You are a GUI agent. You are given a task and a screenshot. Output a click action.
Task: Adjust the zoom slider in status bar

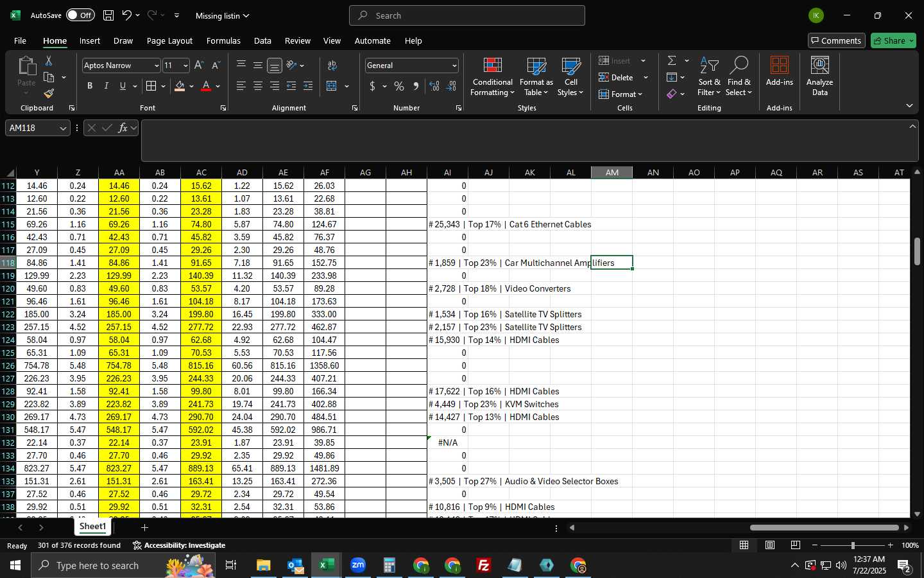853,545
